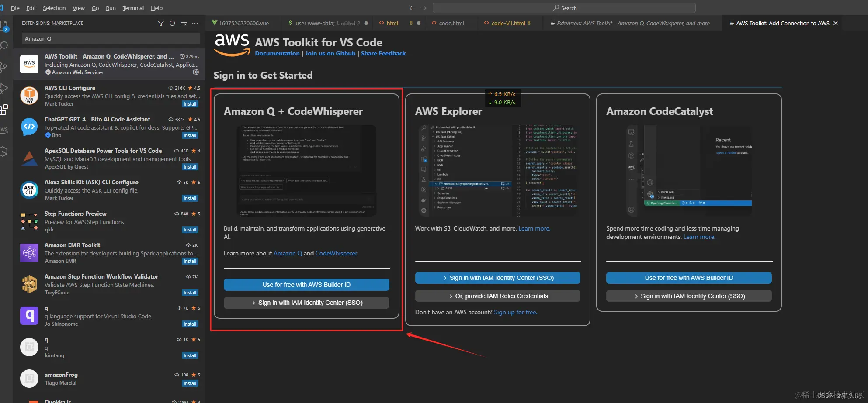
Task: Switch to the Extension: AWS Toolkit tab
Action: (x=633, y=23)
